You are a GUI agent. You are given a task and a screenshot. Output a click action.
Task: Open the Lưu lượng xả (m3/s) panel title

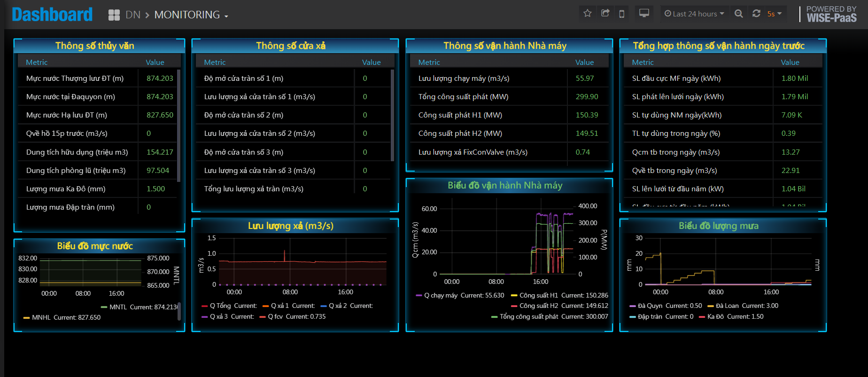291,226
